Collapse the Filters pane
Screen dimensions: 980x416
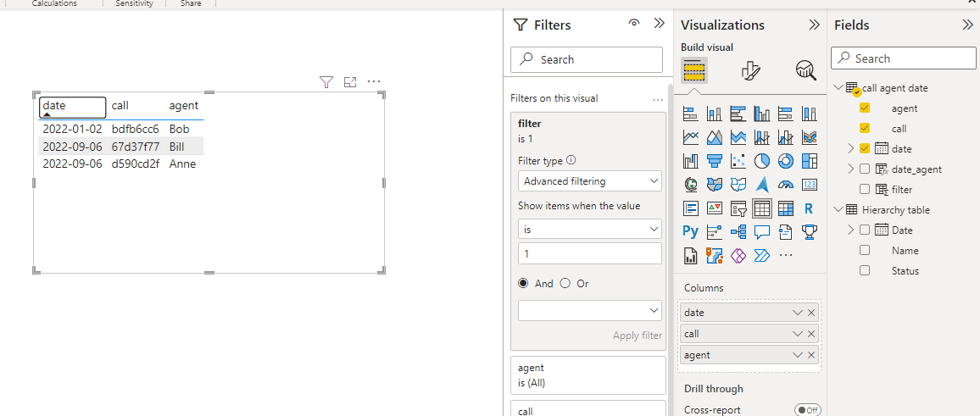(x=659, y=24)
